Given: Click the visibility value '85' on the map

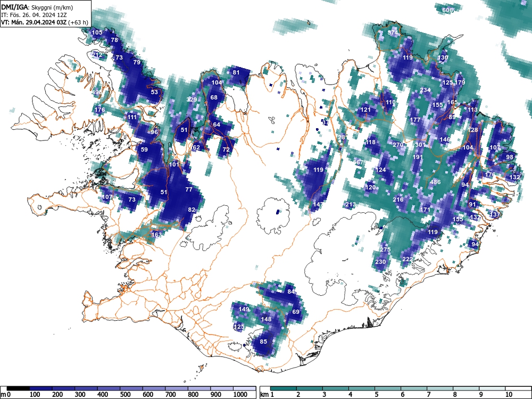Looking at the screenshot, I should (264, 342).
